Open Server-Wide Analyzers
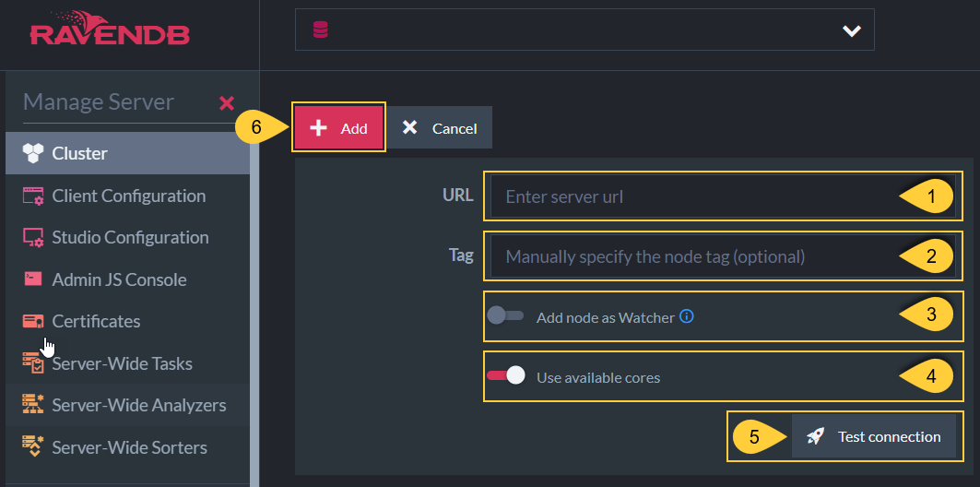The height and width of the screenshot is (487, 980). pyautogui.click(x=127, y=405)
